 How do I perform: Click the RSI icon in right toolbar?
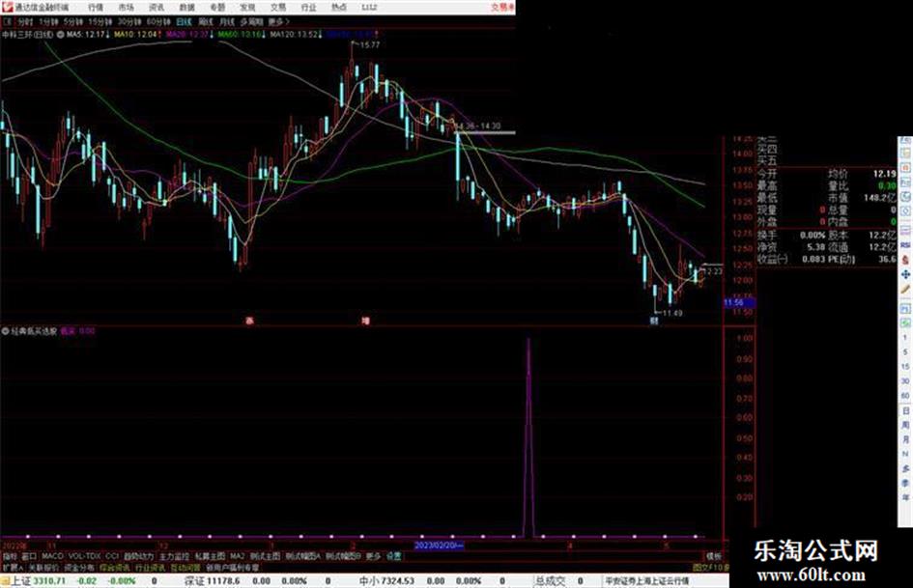click(x=905, y=245)
